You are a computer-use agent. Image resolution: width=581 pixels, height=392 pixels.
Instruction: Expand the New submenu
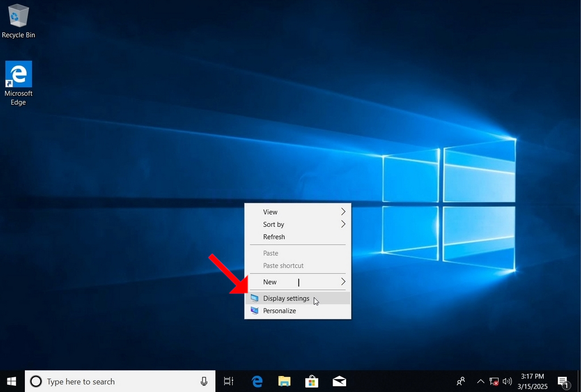pyautogui.click(x=298, y=282)
